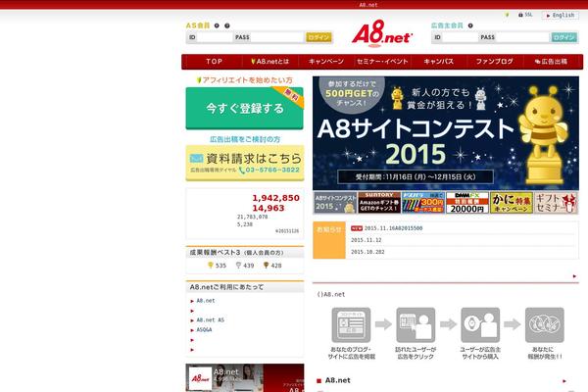Click the silver trophy icon next to 439

point(238,266)
